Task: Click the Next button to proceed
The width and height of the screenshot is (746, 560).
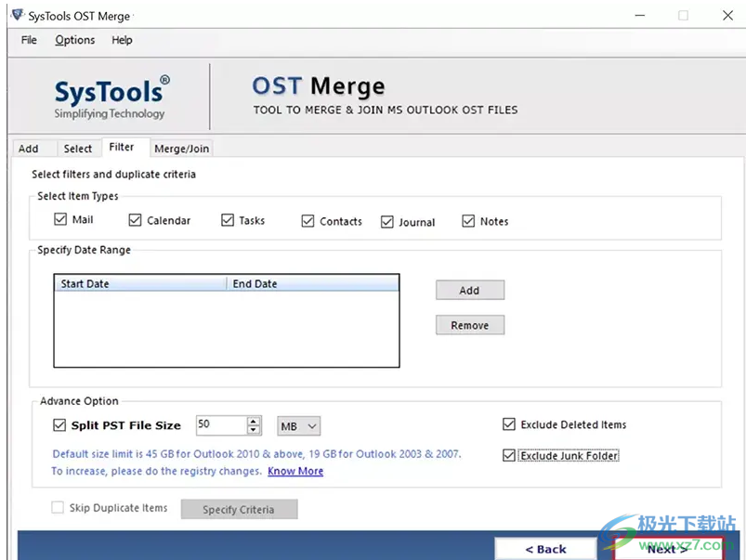Action: [665, 549]
